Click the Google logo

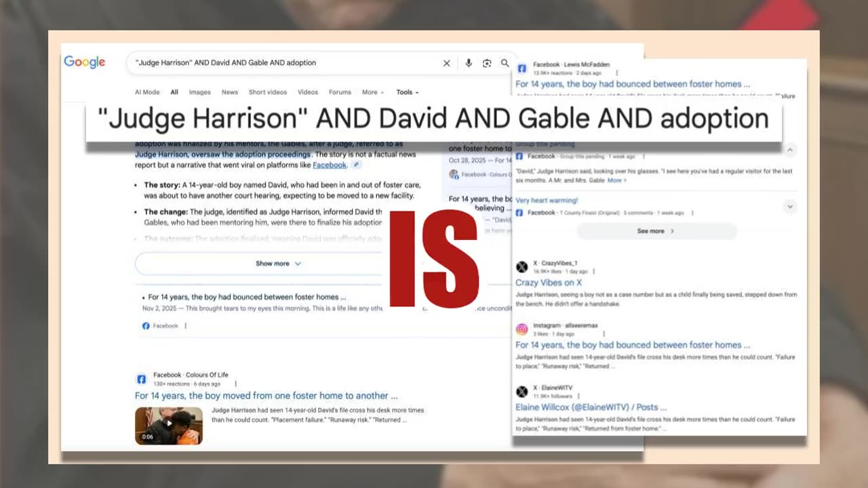point(85,62)
